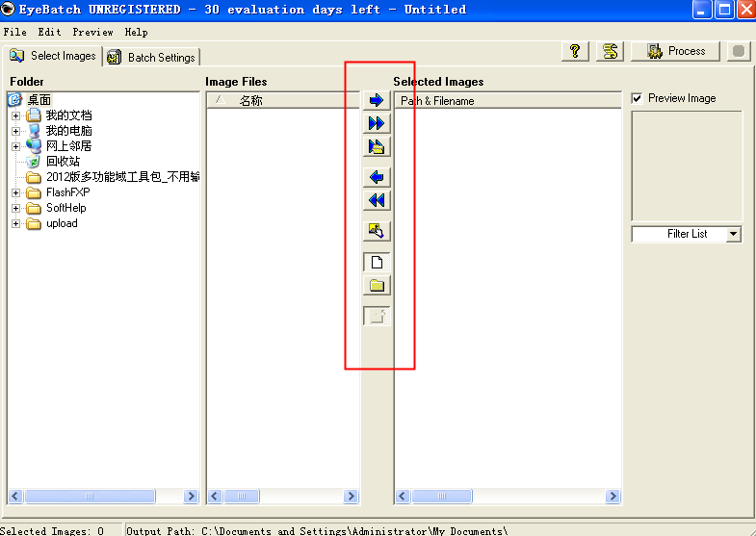756x536 pixels.
Task: Open the Filter List dropdown
Action: coord(733,234)
